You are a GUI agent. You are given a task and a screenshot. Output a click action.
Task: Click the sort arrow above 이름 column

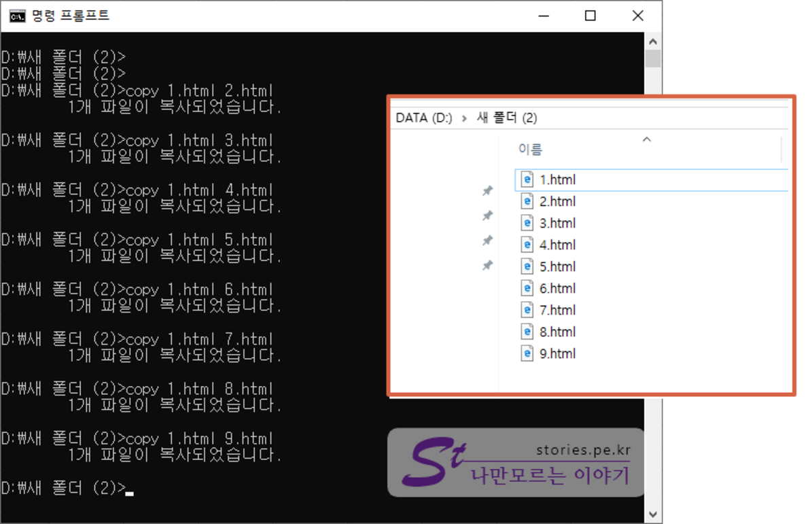(646, 139)
